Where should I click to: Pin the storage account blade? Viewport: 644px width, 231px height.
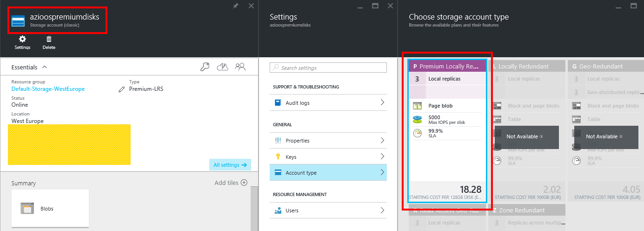(236, 6)
